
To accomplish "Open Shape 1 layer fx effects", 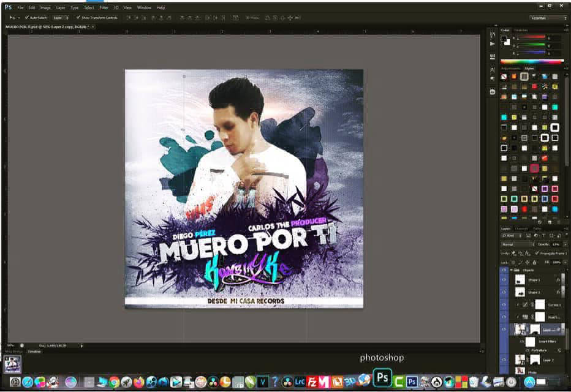I will (558, 280).
